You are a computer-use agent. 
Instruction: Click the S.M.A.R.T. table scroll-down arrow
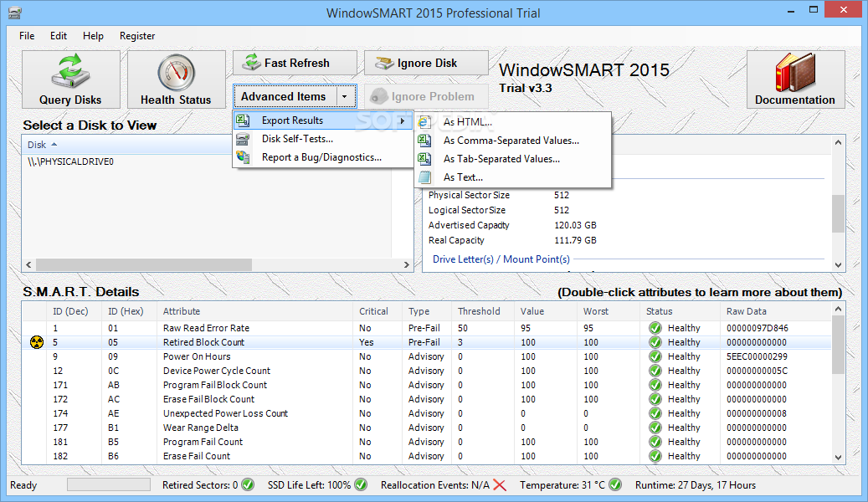838,457
